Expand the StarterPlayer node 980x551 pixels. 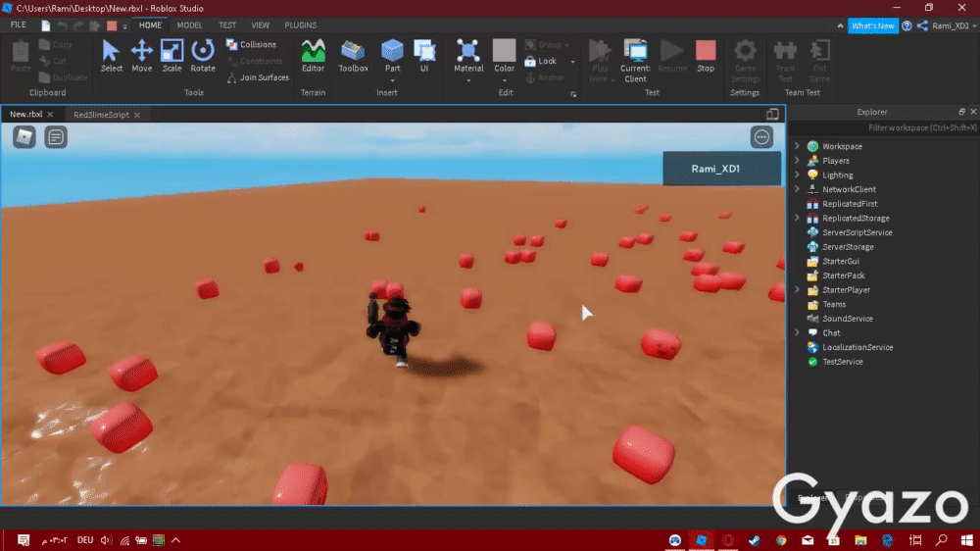point(797,289)
